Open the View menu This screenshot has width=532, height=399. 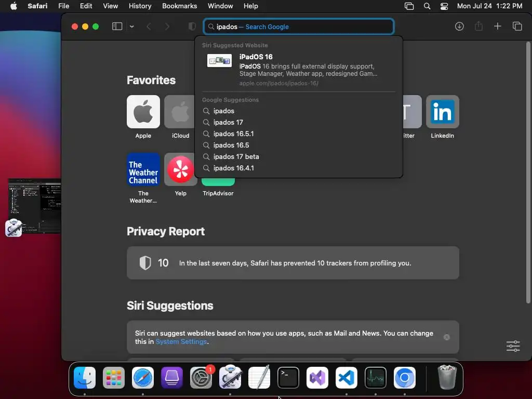[x=110, y=6]
